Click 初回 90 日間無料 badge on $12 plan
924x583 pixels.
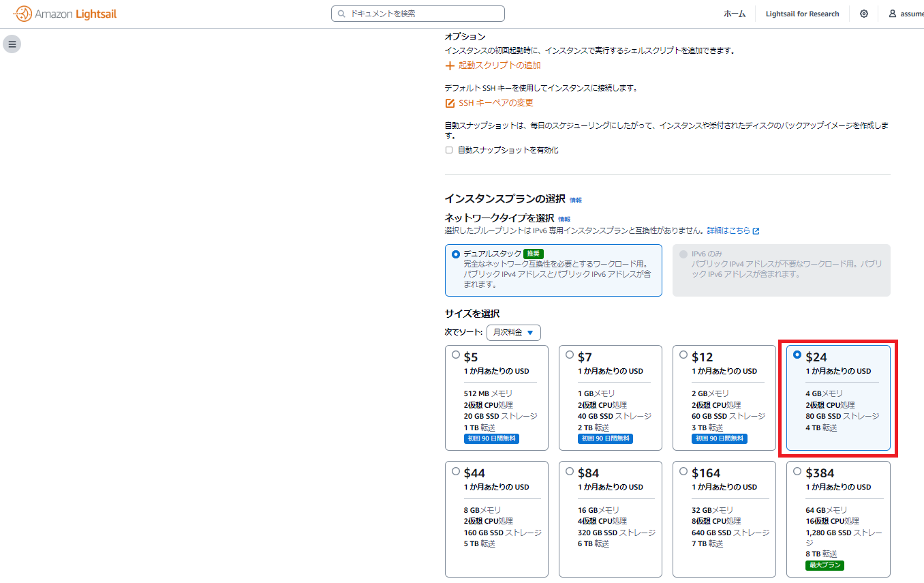pos(719,438)
